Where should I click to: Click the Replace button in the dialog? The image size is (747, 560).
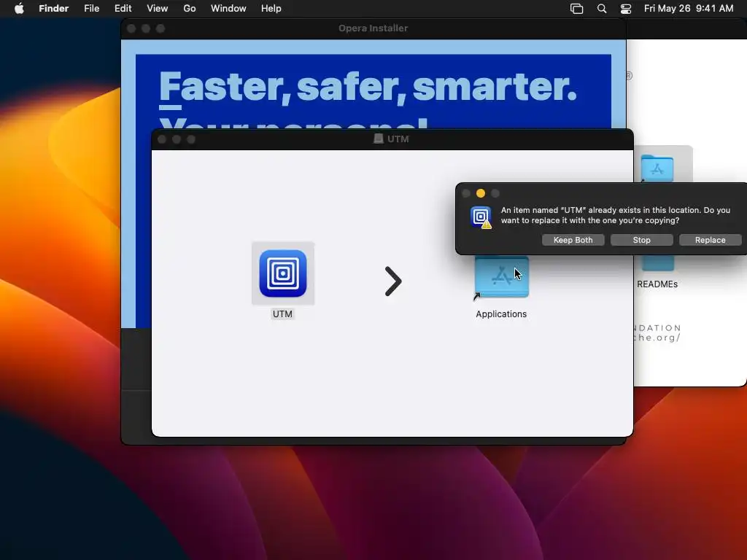[x=710, y=240]
